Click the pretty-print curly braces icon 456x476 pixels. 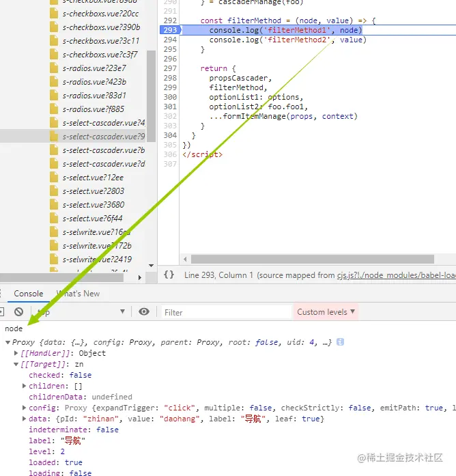tap(169, 275)
